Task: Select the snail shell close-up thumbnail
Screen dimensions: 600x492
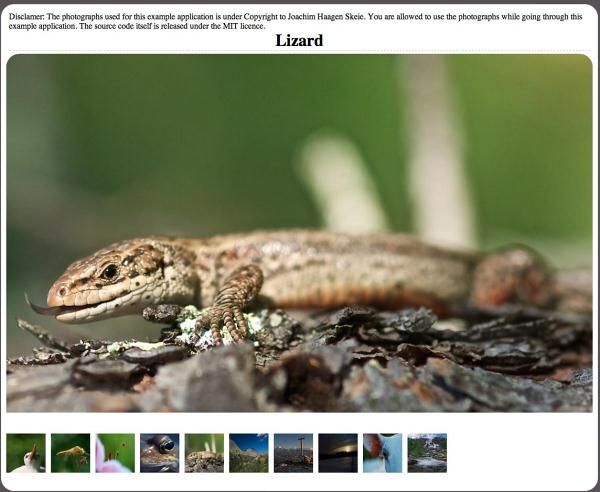Action: [160, 453]
